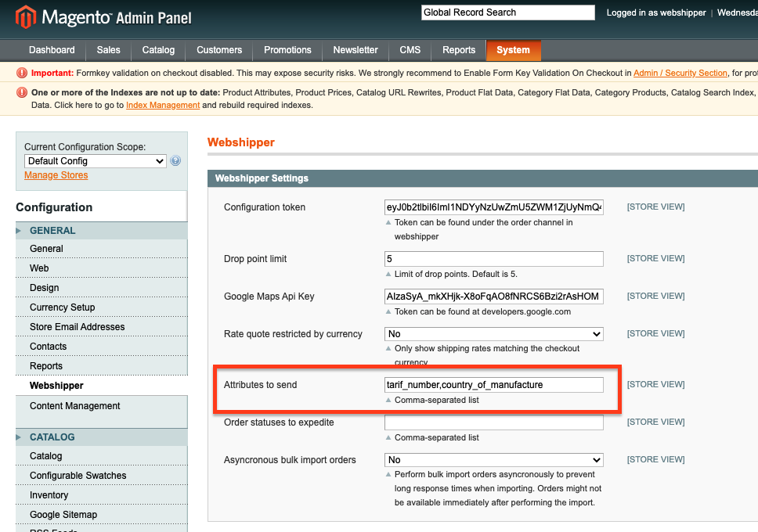758x532 pixels.
Task: Open the Dashboard menu
Action: (x=52, y=50)
